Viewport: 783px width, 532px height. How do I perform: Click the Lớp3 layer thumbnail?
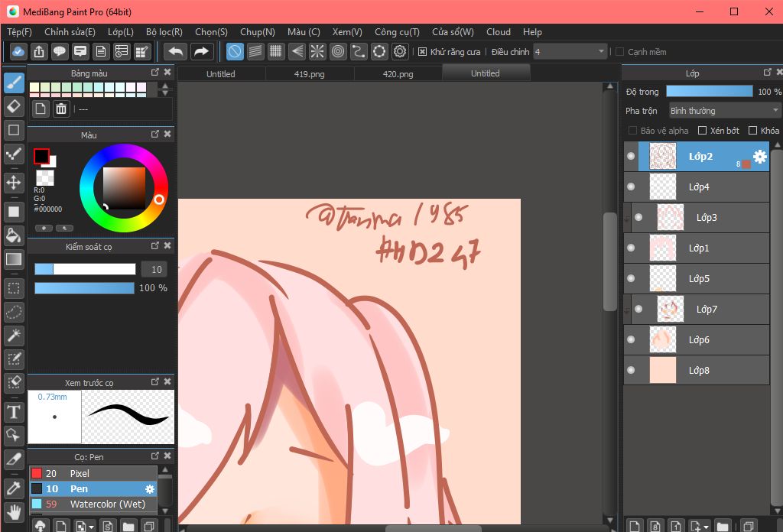pos(671,217)
